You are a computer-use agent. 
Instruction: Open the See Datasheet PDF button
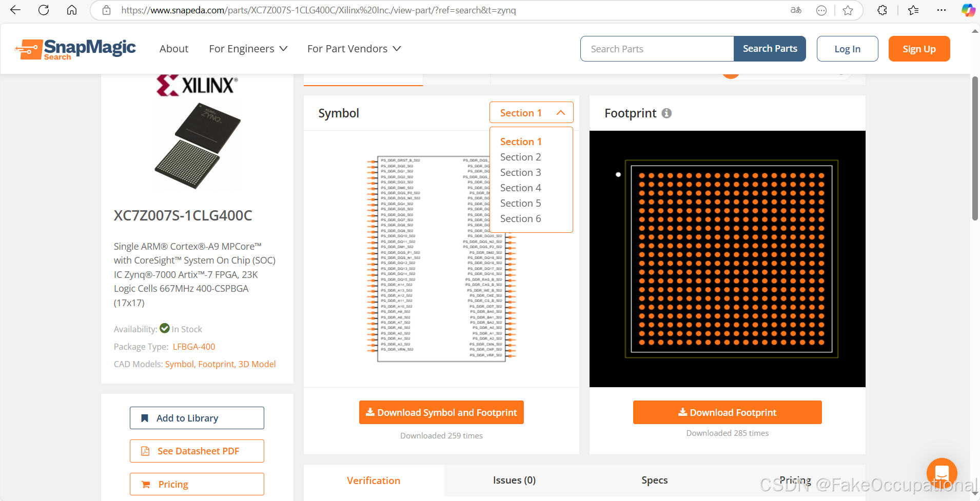(197, 451)
